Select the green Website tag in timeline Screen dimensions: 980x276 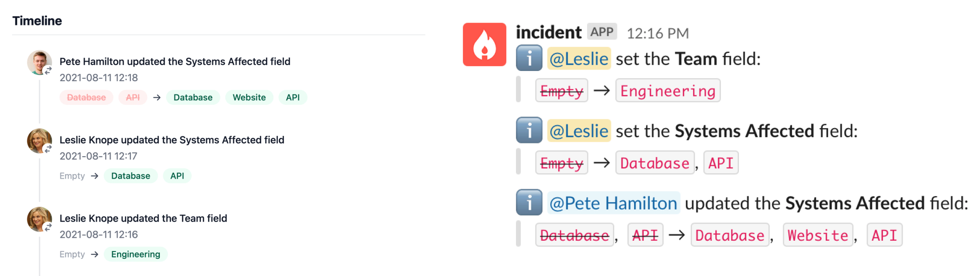point(249,97)
